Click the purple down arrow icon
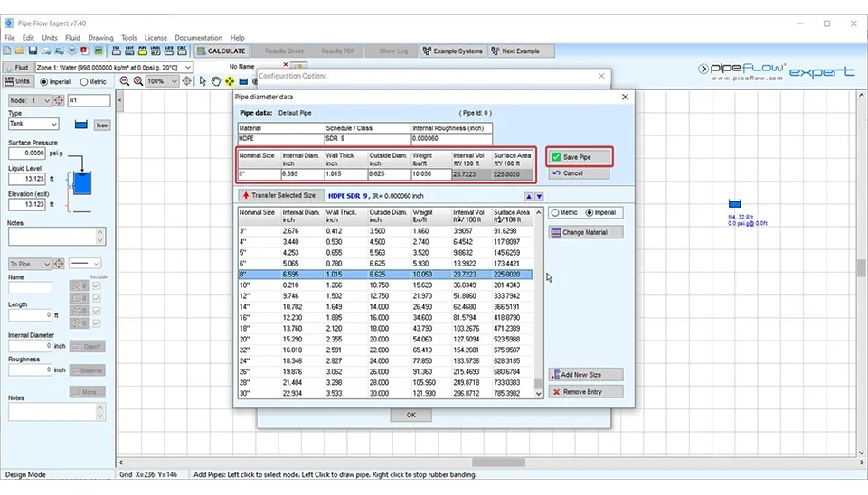 [x=539, y=196]
